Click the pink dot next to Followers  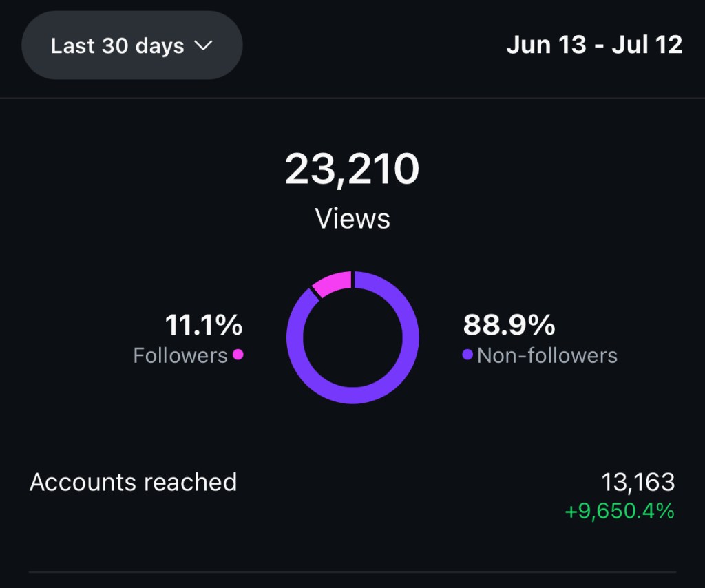[238, 355]
